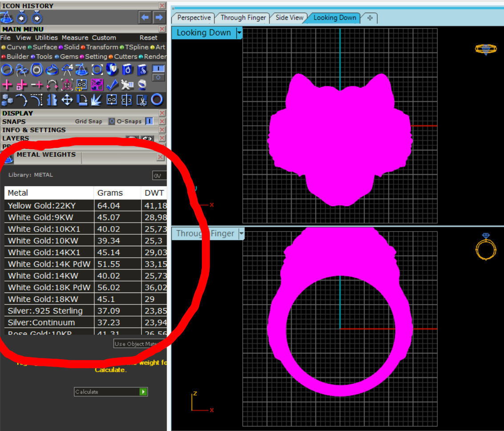Viewport: 504px width, 431px height.
Task: Toggle the O-Snaps switch
Action: 149,121
